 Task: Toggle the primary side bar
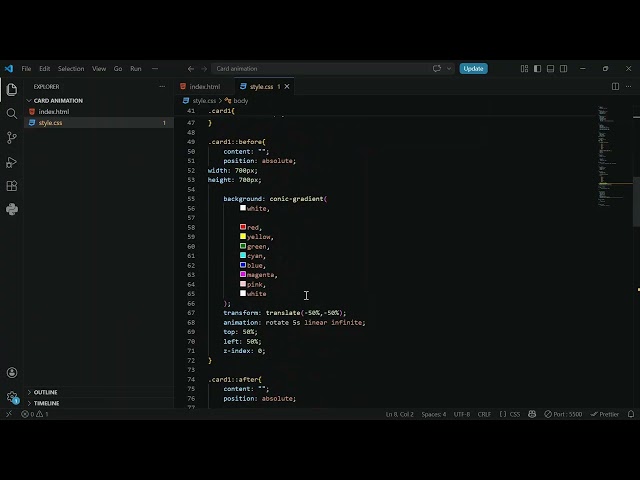tap(538, 69)
